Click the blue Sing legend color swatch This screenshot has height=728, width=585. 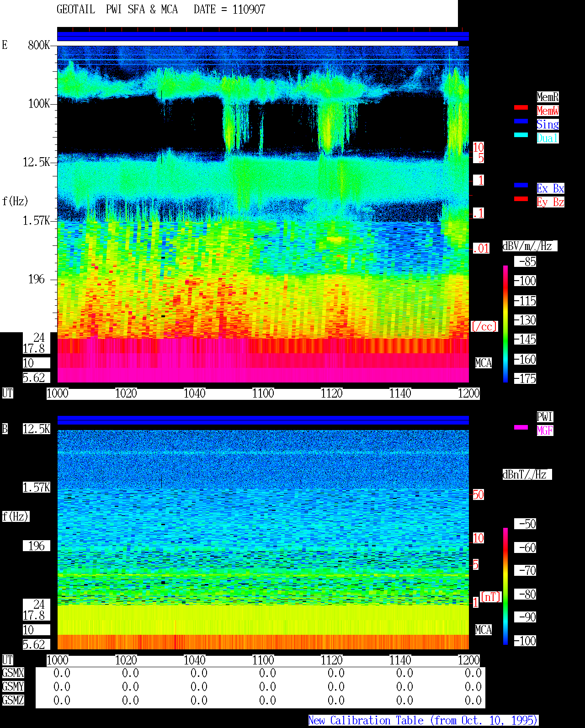click(521, 121)
